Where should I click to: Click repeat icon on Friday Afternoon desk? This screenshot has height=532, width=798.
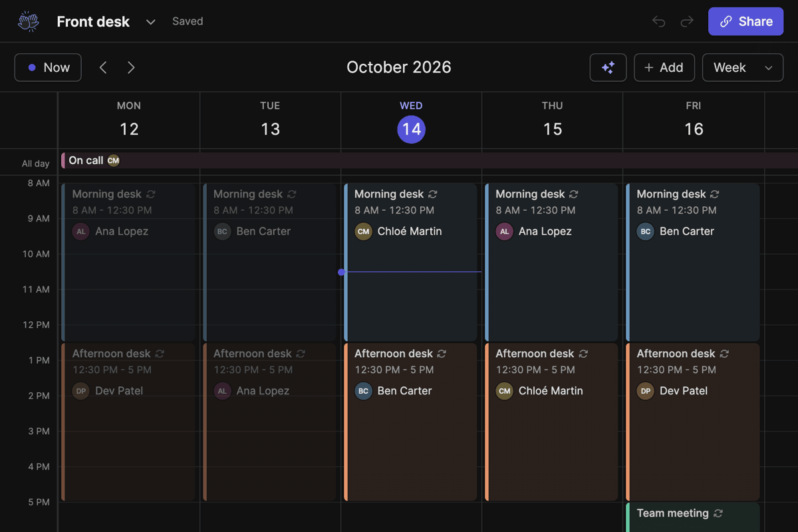724,354
